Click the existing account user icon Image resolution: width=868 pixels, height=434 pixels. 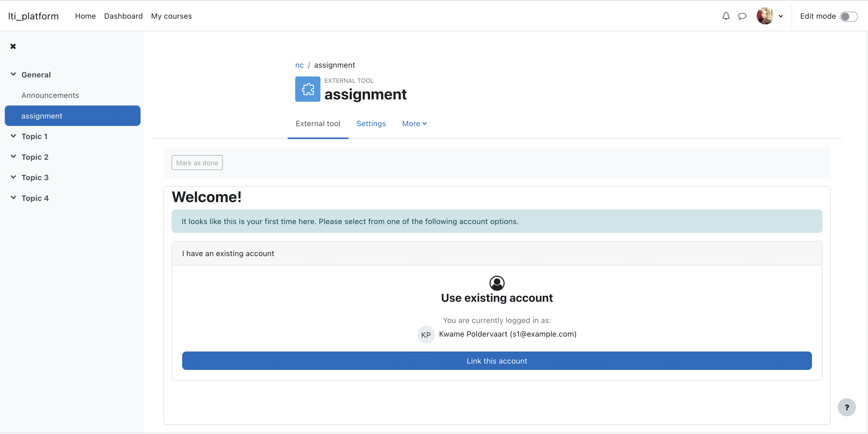coord(497,283)
